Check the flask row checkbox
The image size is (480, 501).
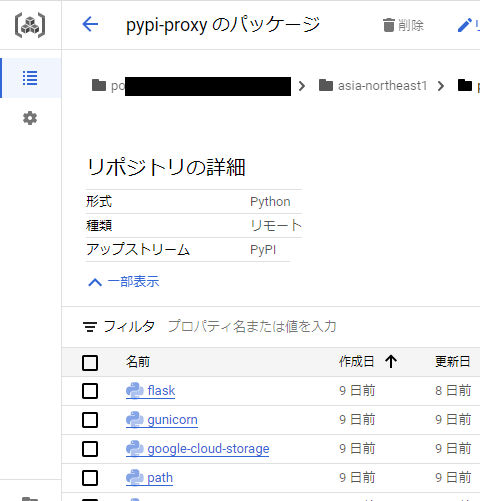[90, 391]
